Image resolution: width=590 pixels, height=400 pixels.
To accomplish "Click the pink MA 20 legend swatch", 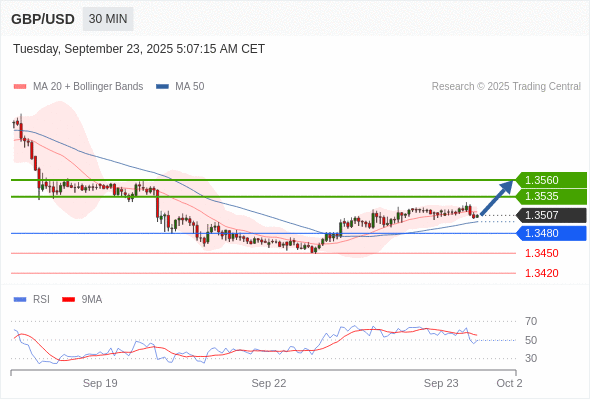I will 20,87.
